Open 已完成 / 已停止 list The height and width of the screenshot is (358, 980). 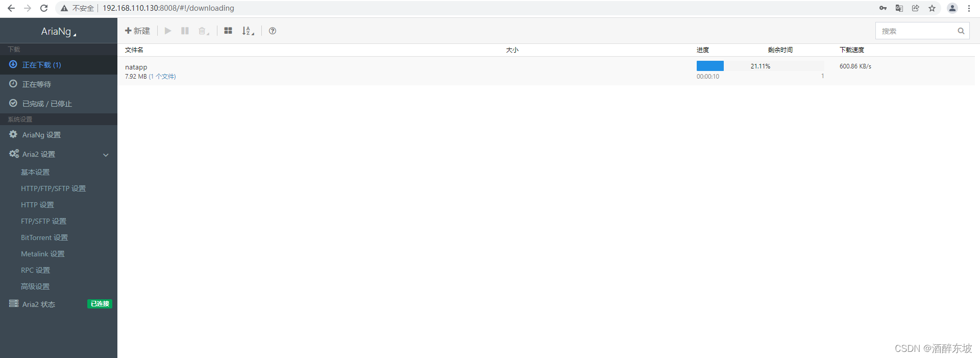point(59,104)
